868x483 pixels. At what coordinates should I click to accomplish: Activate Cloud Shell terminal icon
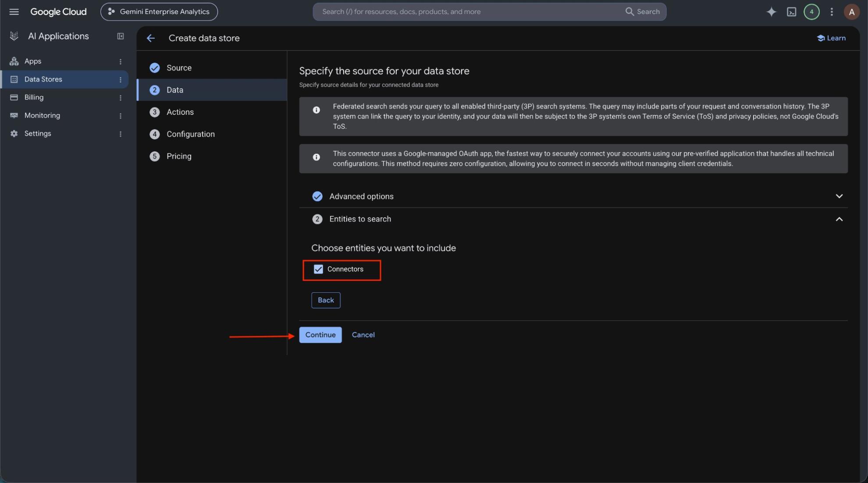[x=791, y=12]
